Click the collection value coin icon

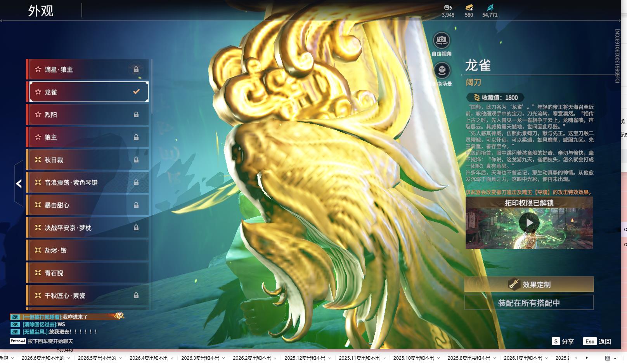pos(477,98)
